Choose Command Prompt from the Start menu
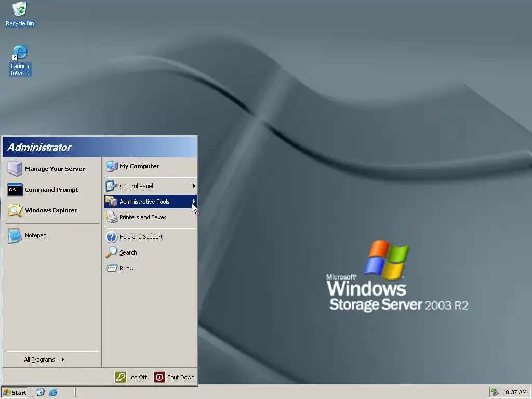The width and height of the screenshot is (532, 399). (52, 190)
